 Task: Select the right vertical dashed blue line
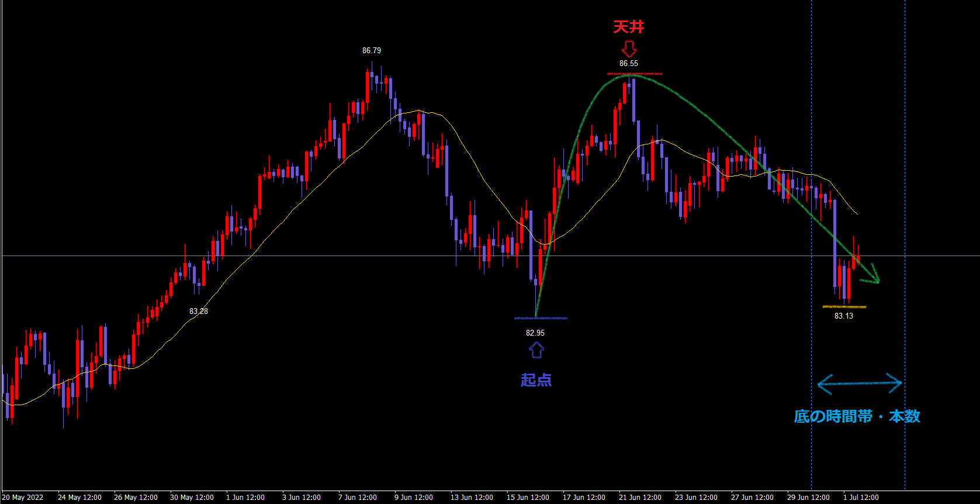(x=905, y=175)
